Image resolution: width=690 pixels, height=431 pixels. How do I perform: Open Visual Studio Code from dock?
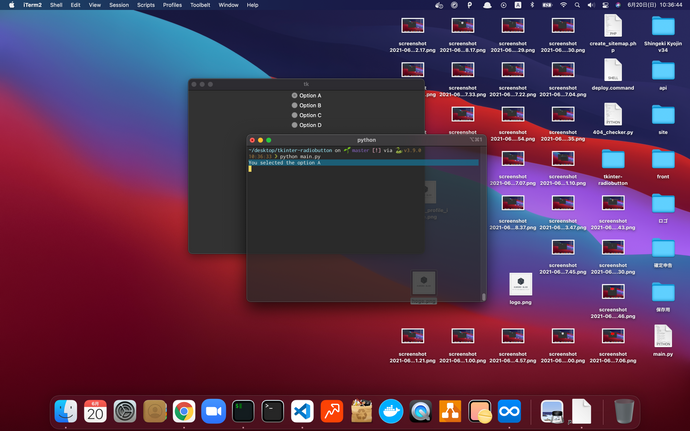302,410
